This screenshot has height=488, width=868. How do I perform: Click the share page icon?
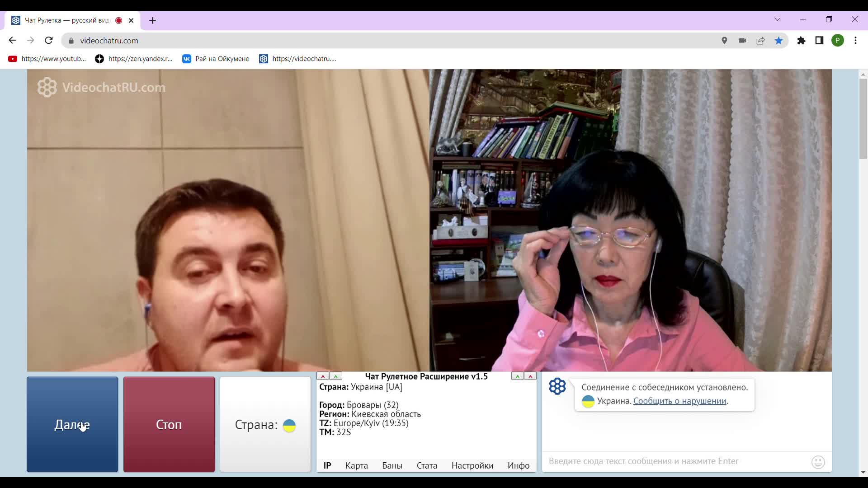tap(760, 41)
